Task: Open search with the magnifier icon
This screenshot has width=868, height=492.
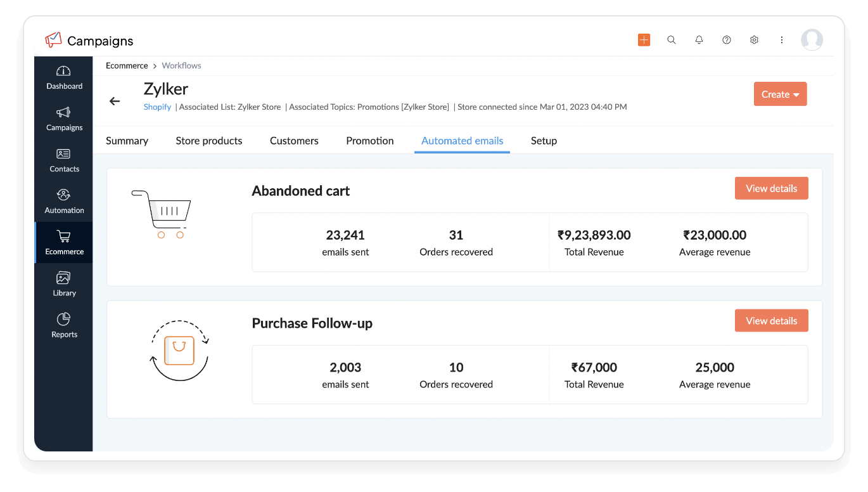Action: pyautogui.click(x=672, y=40)
